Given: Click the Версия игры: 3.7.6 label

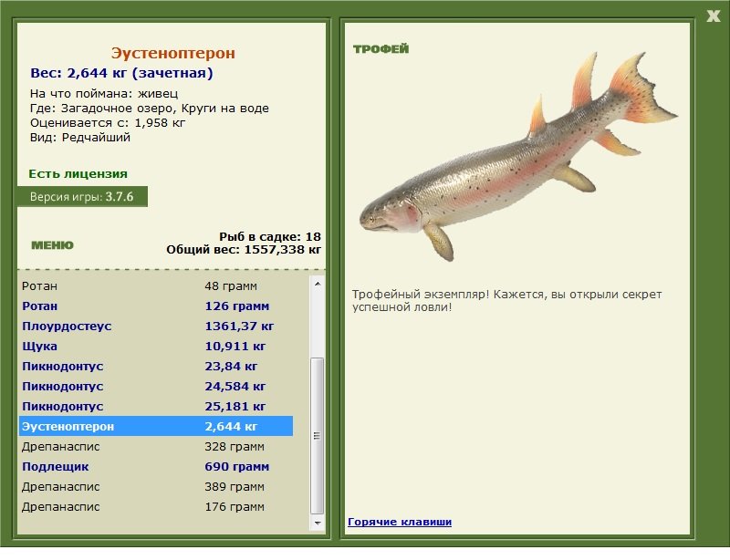Looking at the screenshot, I should pyautogui.click(x=82, y=196).
